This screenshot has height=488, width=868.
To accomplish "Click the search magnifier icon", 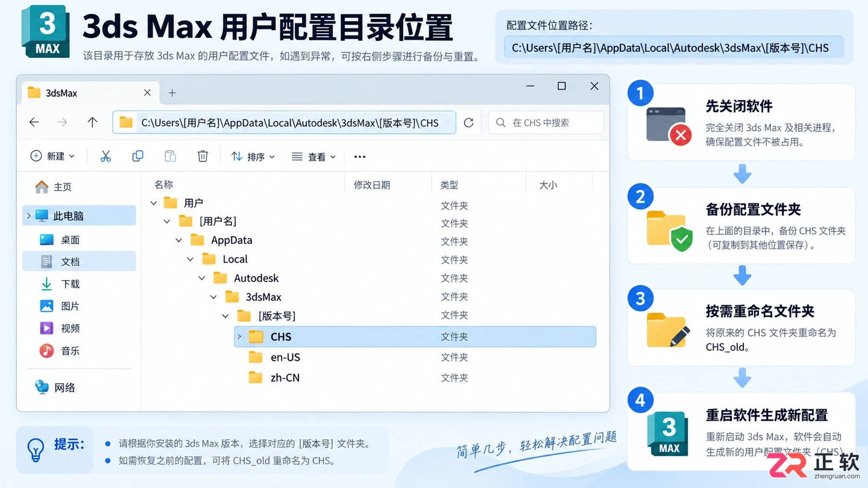I will point(500,123).
